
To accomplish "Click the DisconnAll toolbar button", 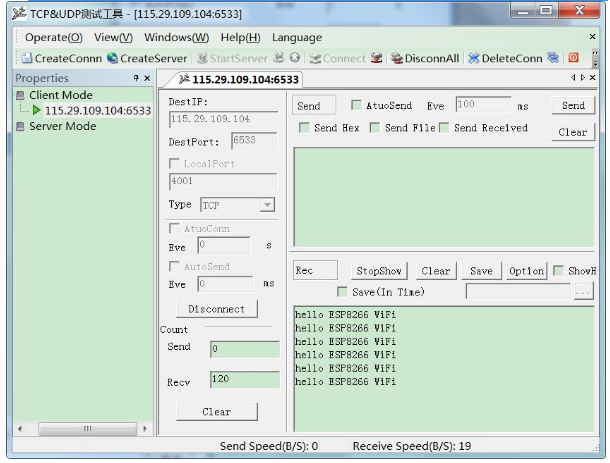I will [425, 58].
